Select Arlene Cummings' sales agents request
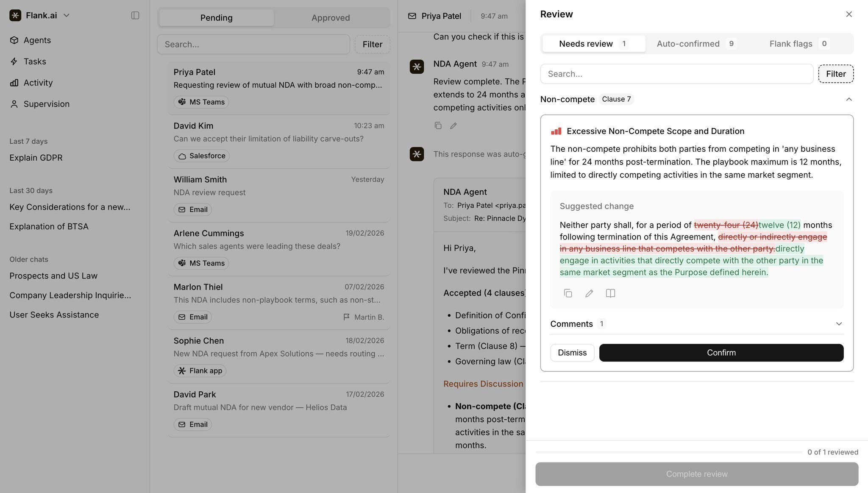Viewport: 868px width, 493px height. tap(279, 249)
